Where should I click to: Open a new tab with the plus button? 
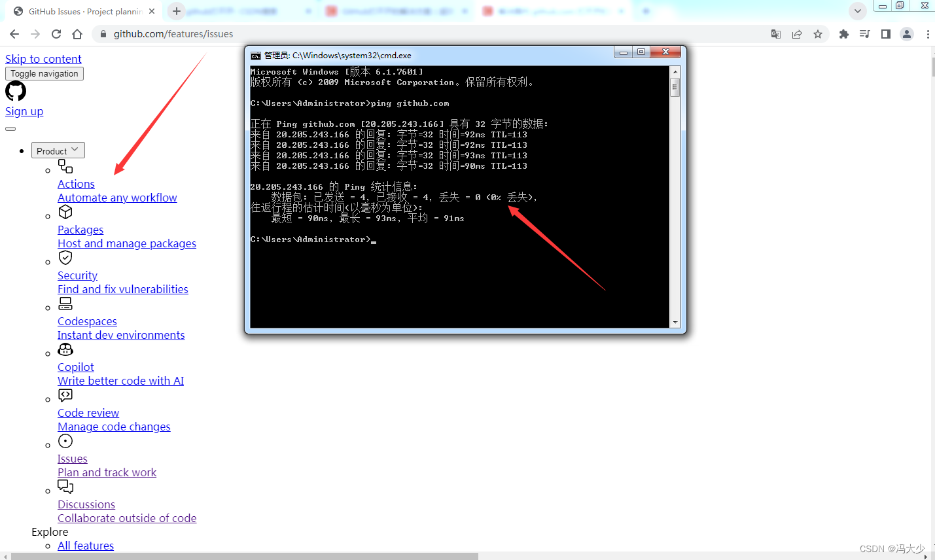click(177, 11)
